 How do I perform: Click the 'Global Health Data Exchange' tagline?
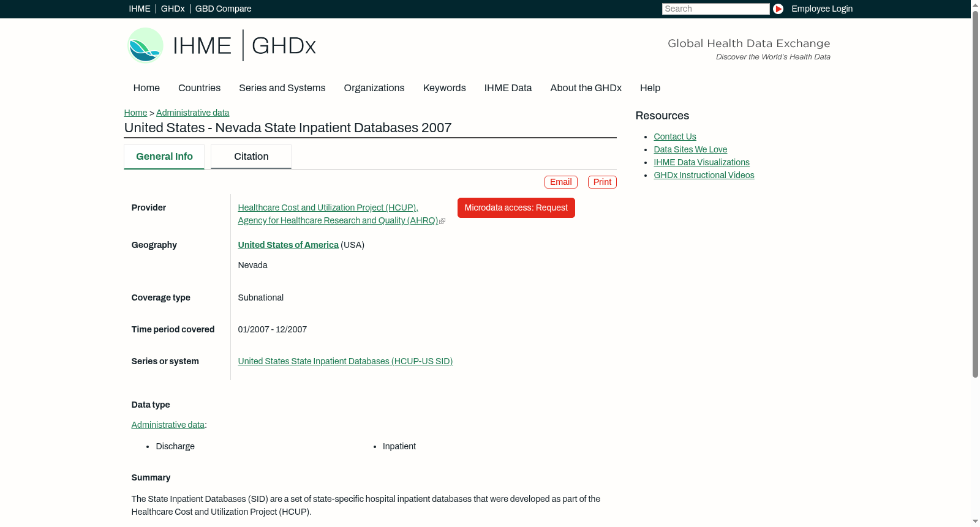[x=749, y=43]
